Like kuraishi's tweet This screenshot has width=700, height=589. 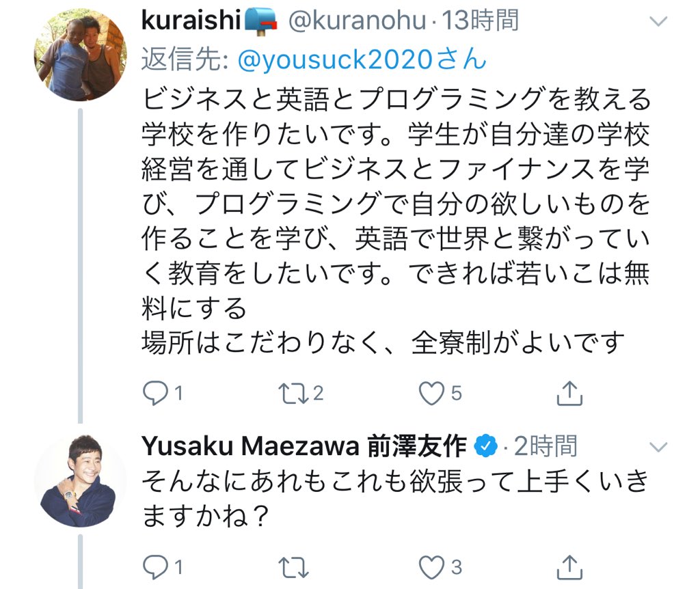coord(431,393)
